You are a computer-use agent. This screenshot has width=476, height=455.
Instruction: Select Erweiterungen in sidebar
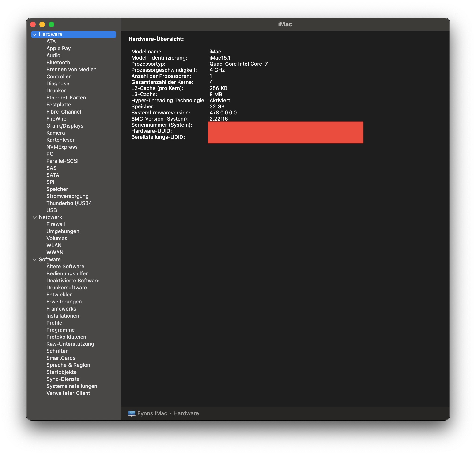64,302
